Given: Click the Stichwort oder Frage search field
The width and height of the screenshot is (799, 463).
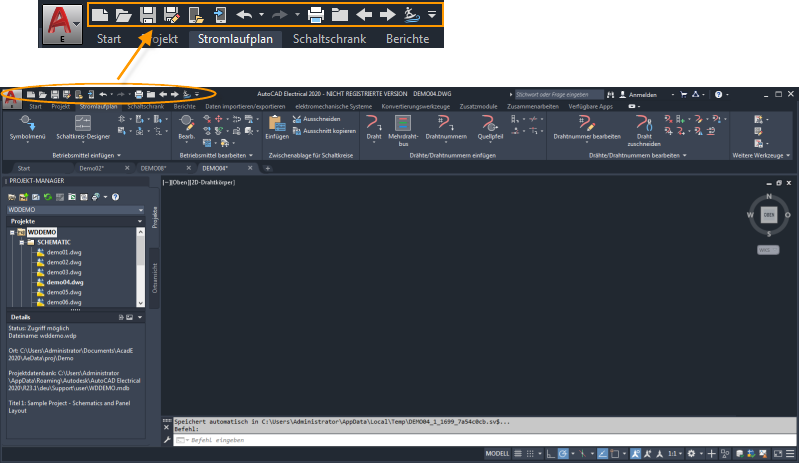Looking at the screenshot, I should (x=558, y=95).
